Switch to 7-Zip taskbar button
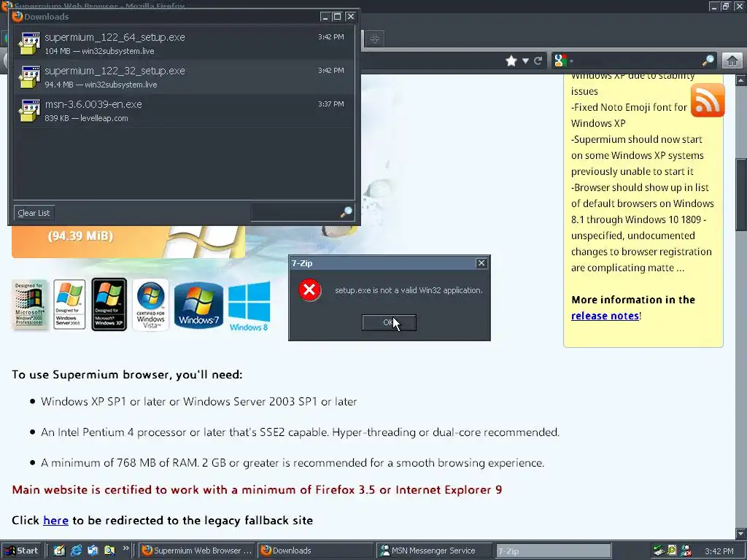This screenshot has height=560, width=747. [553, 551]
